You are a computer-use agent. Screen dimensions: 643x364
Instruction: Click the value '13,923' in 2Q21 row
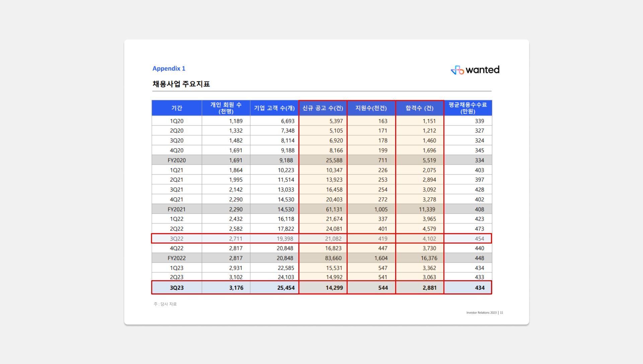point(334,180)
